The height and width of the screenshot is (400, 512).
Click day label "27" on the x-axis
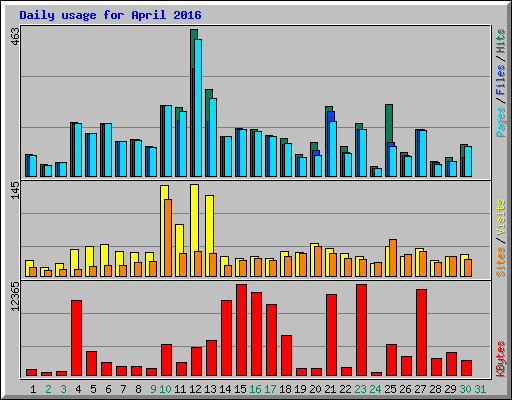click(x=420, y=389)
